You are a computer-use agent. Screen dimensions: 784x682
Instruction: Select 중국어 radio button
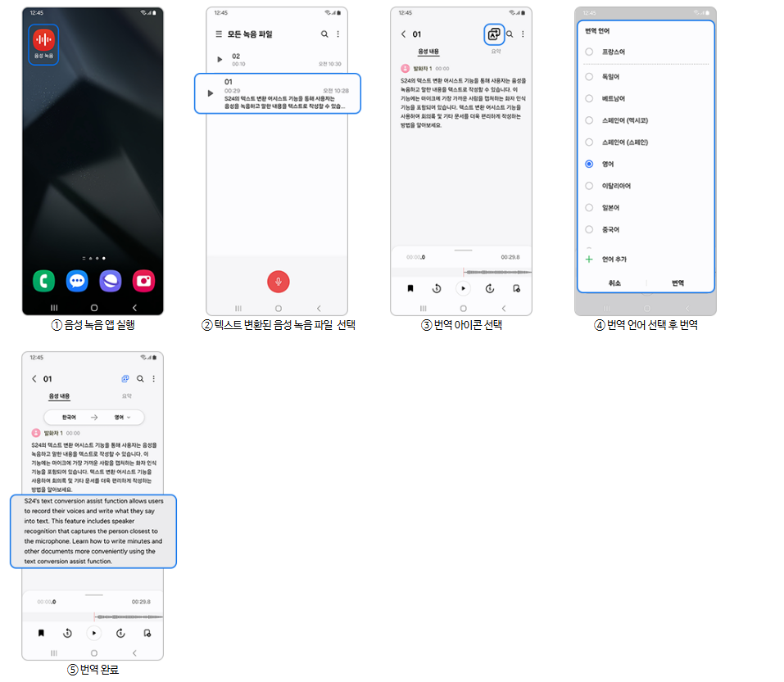pyautogui.click(x=589, y=229)
